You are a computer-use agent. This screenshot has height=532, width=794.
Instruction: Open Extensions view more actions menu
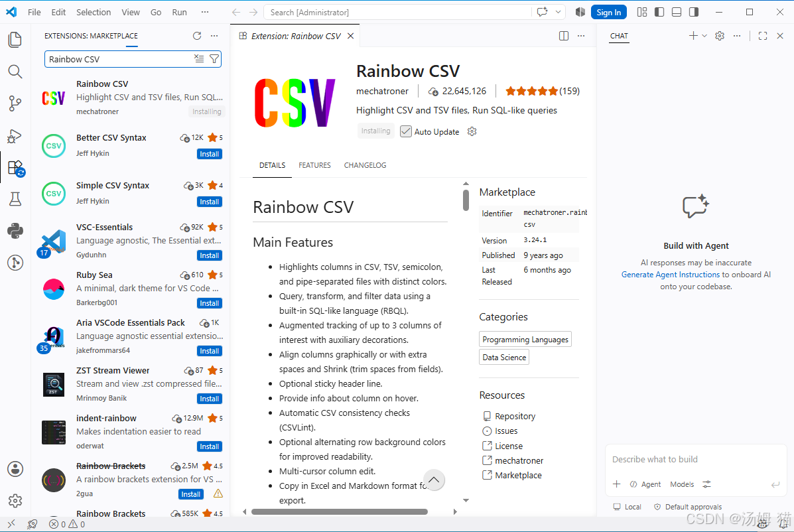[x=214, y=36]
